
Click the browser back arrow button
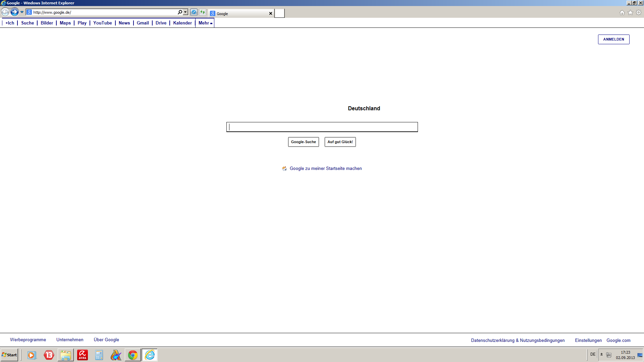5,12
